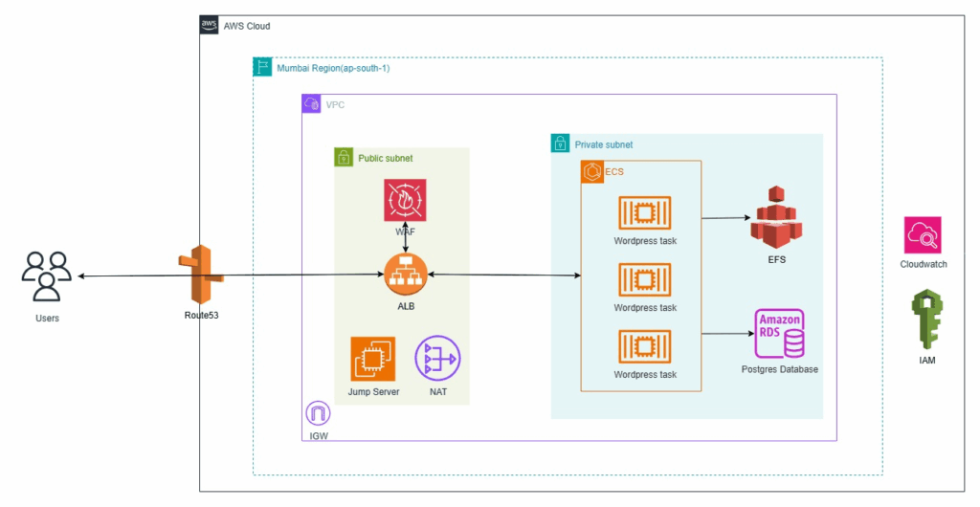The height and width of the screenshot is (507, 980).
Task: Click the VPC icon
Action: click(311, 104)
